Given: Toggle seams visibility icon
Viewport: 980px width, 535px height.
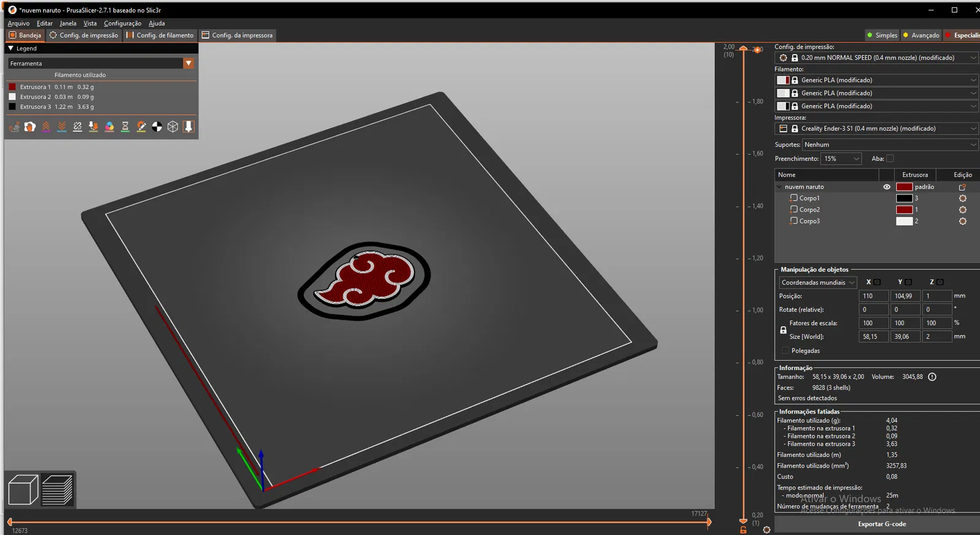Looking at the screenshot, I should click(78, 126).
